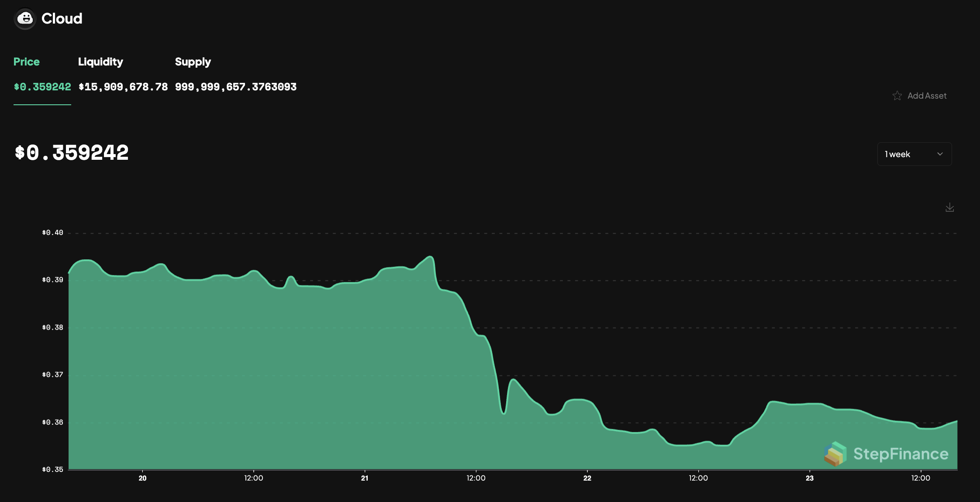Switch to the Price tab
The image size is (980, 502).
coord(27,62)
